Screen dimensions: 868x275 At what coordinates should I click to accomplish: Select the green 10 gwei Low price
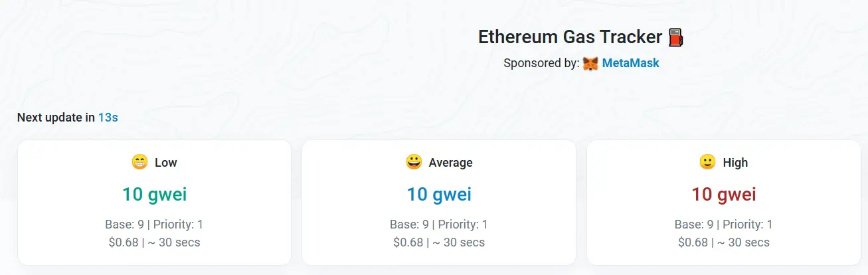click(x=154, y=195)
